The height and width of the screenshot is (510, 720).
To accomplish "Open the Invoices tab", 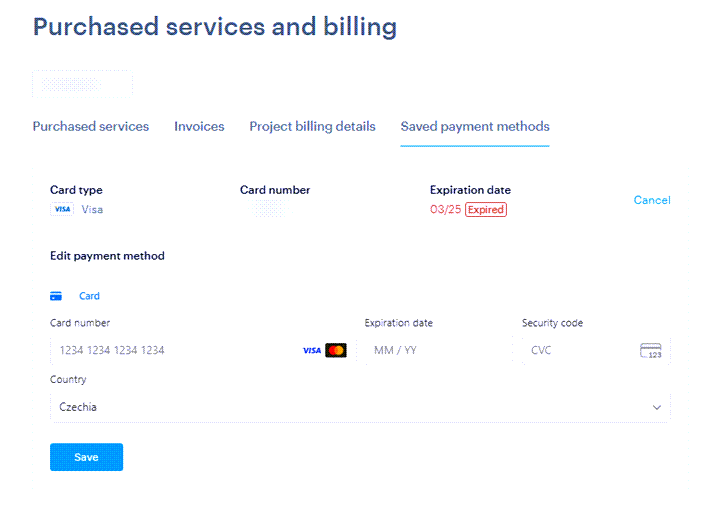I will [199, 126].
